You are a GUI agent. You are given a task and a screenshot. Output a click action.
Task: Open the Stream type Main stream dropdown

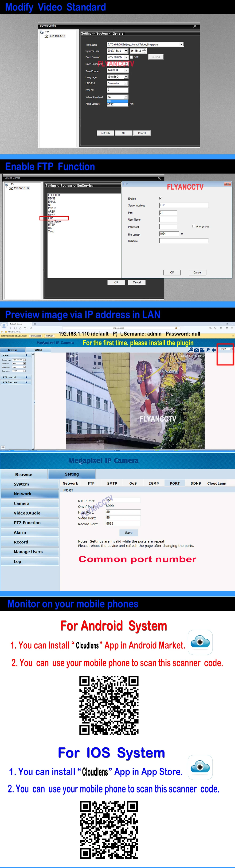pos(24,360)
